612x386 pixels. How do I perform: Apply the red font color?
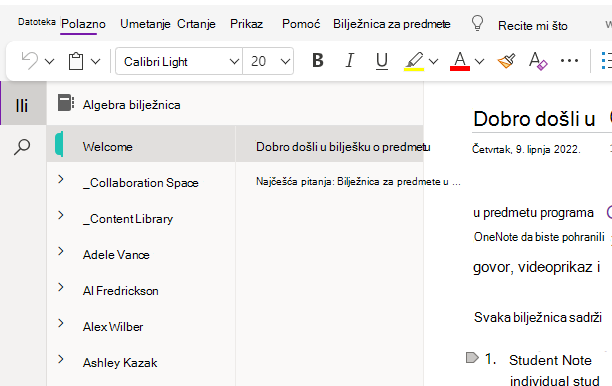(x=460, y=61)
